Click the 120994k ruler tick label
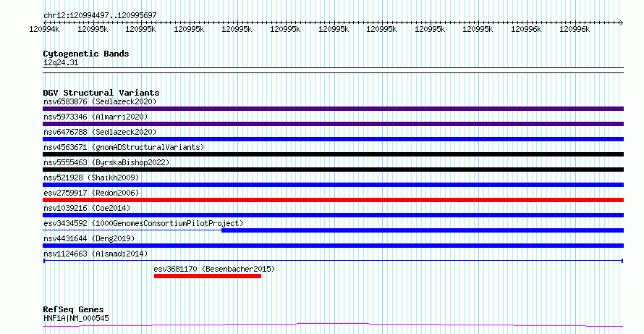Viewport: 644px width, 334px height. tap(44, 29)
